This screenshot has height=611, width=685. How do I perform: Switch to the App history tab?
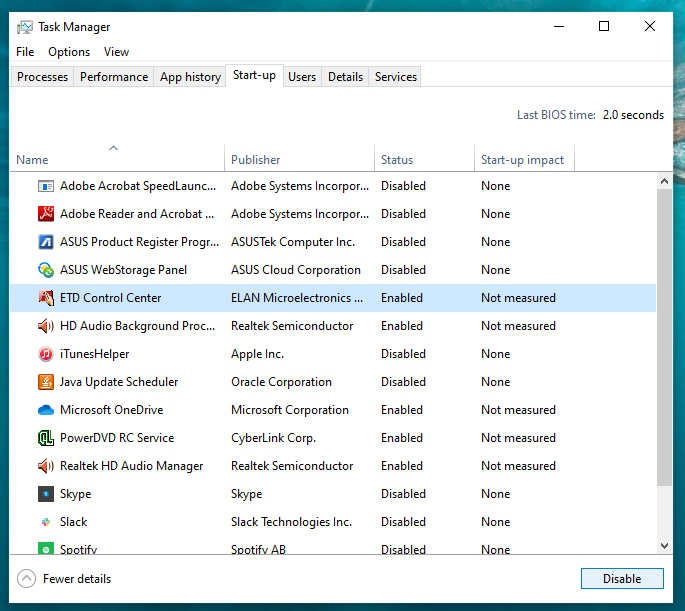[190, 77]
